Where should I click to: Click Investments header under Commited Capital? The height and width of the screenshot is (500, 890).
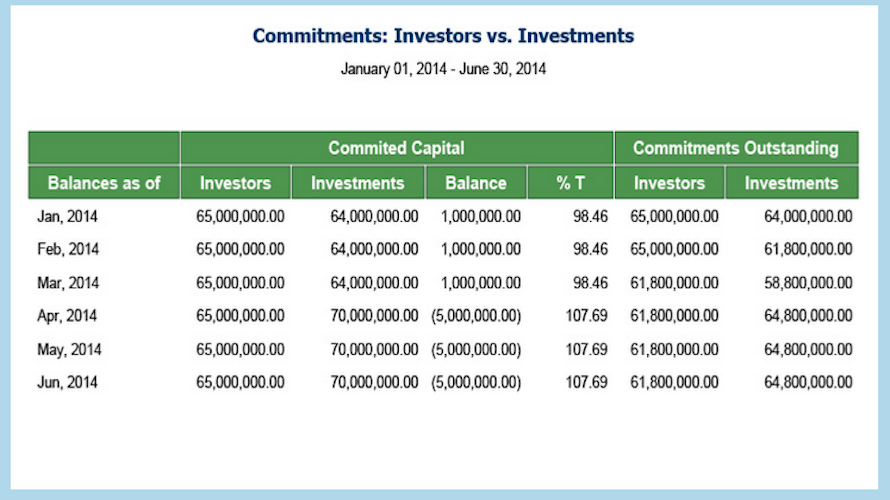(358, 183)
